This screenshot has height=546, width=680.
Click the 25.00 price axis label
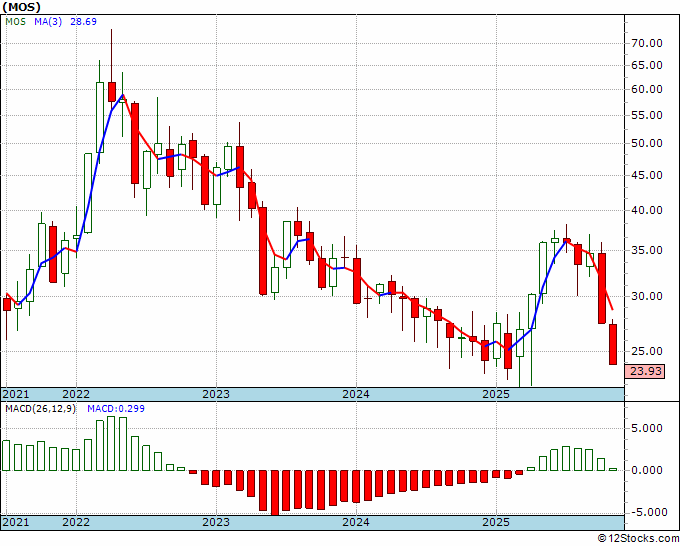pyautogui.click(x=647, y=351)
